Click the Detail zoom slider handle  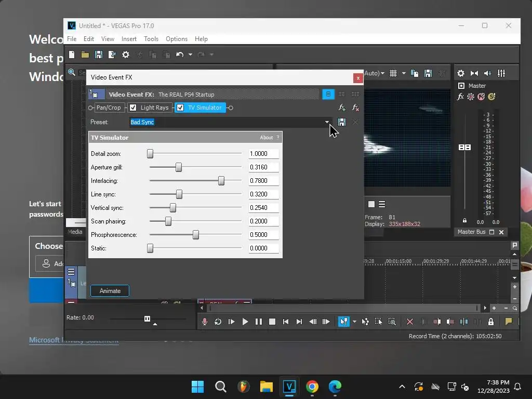[150, 154]
